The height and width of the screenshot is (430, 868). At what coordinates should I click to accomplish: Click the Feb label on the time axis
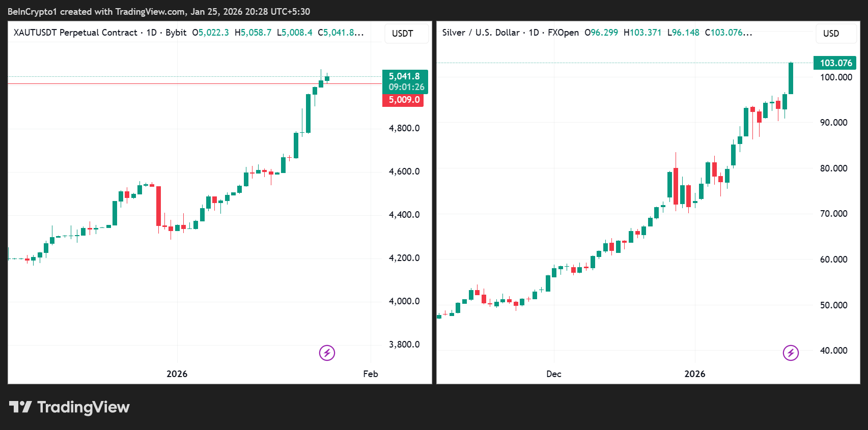point(371,374)
